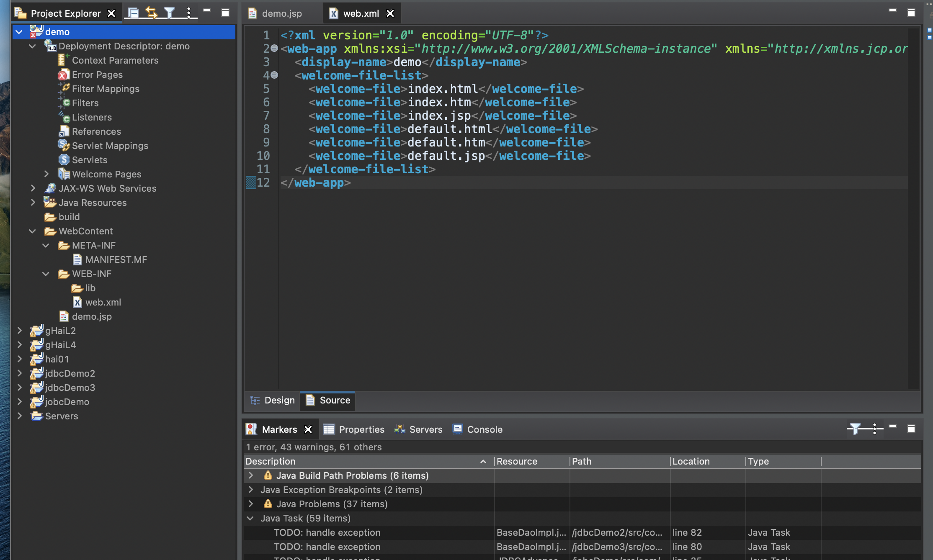Open the Markers view filter icon
Viewport: 933px width, 560px height.
(855, 429)
